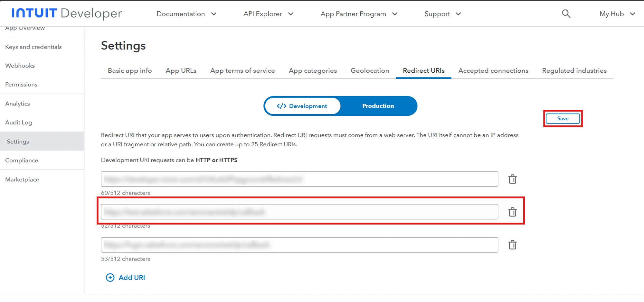Select the Keys and credentials sidebar item
Image resolution: width=644 pixels, height=302 pixels.
33,47
